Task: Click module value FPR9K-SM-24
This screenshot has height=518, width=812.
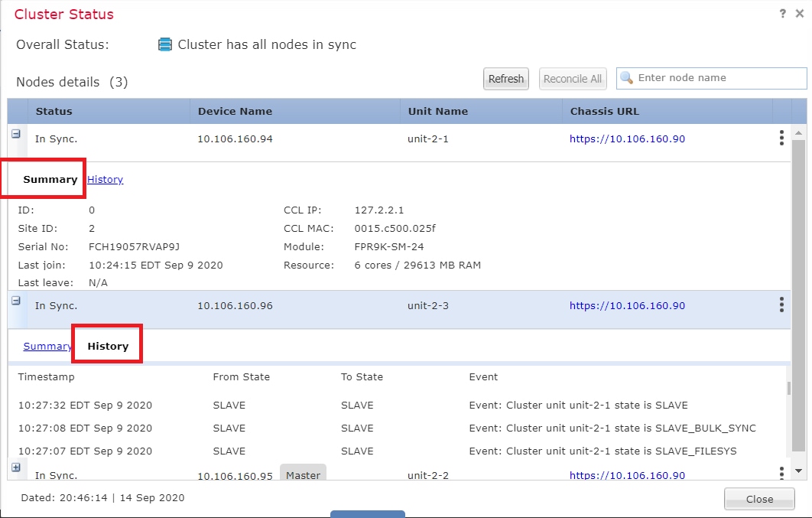Action: [x=389, y=246]
